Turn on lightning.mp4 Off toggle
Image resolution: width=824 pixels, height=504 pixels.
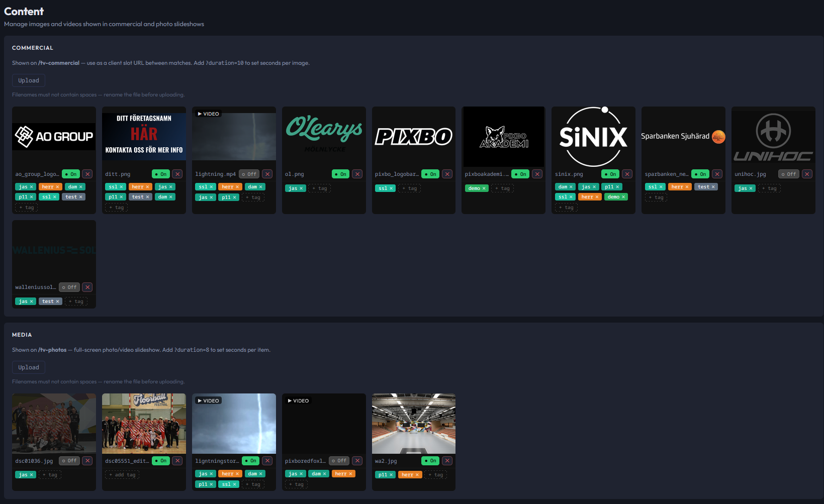click(249, 174)
